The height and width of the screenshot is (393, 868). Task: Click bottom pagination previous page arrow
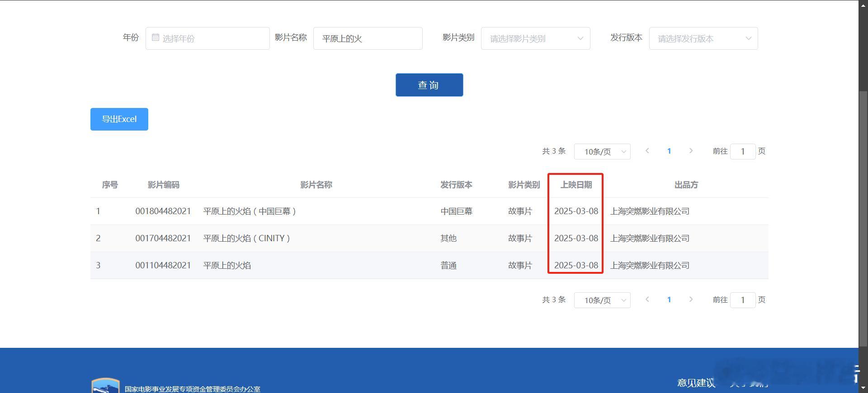pyautogui.click(x=647, y=299)
